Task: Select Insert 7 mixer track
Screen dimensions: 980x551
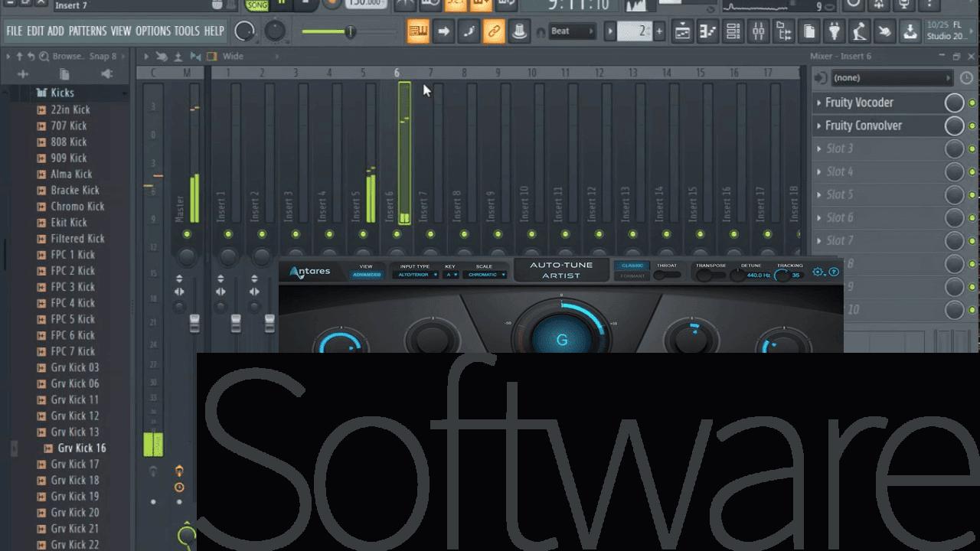Action: click(x=430, y=153)
